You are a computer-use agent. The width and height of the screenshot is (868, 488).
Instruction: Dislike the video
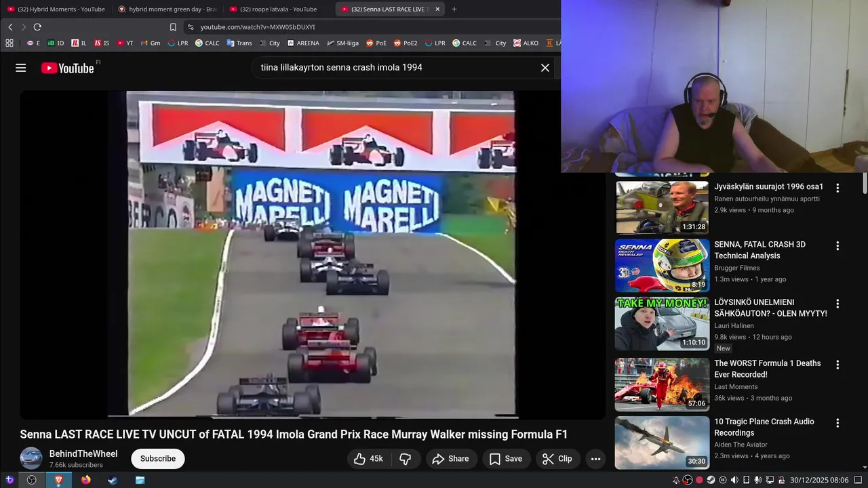click(x=406, y=459)
